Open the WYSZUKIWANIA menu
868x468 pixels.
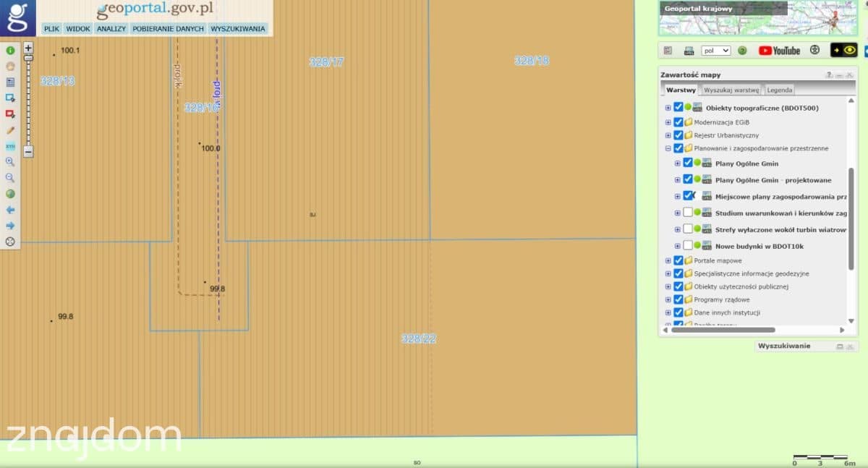click(x=238, y=29)
